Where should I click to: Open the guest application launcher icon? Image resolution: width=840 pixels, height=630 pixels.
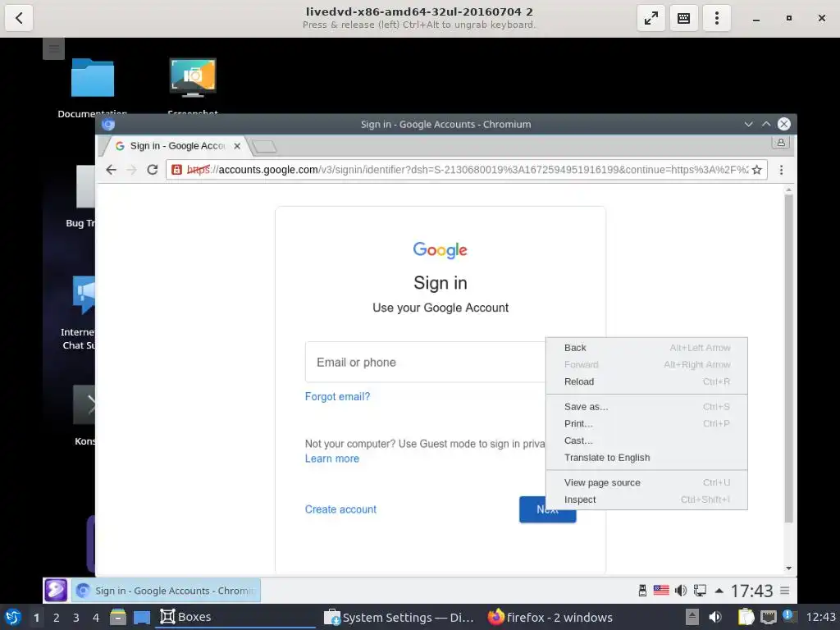pyautogui.click(x=56, y=591)
